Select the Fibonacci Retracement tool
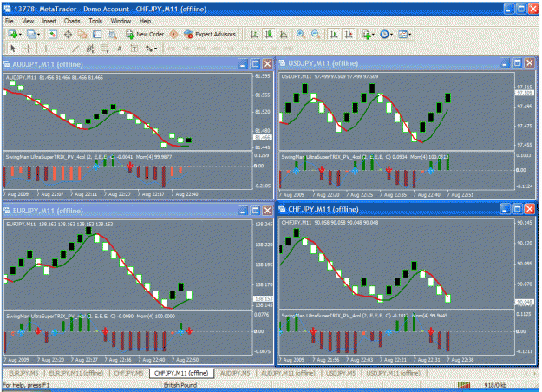This screenshot has height=392, width=542. point(105,49)
